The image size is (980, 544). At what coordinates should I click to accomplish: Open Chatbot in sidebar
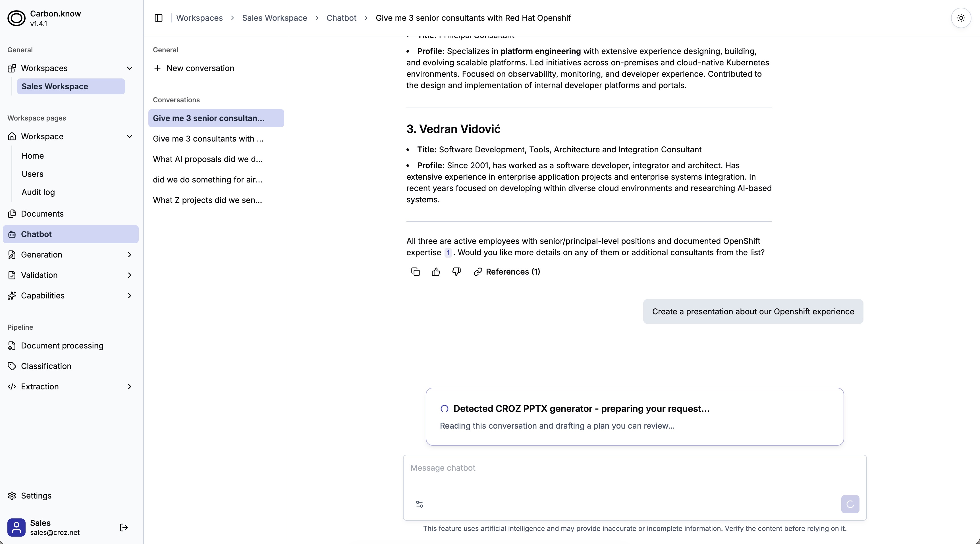71,234
